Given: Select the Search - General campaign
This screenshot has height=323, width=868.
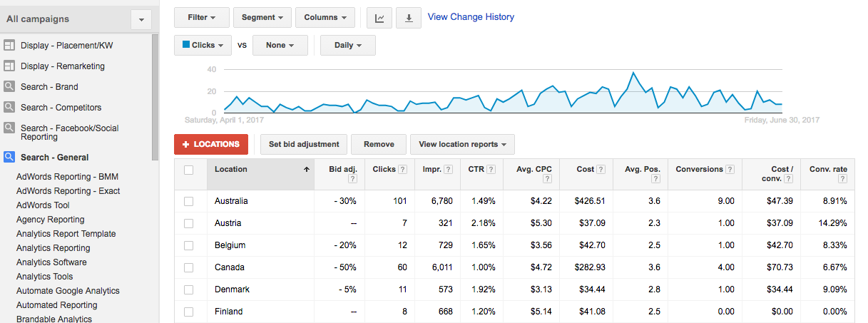Looking at the screenshot, I should [54, 158].
